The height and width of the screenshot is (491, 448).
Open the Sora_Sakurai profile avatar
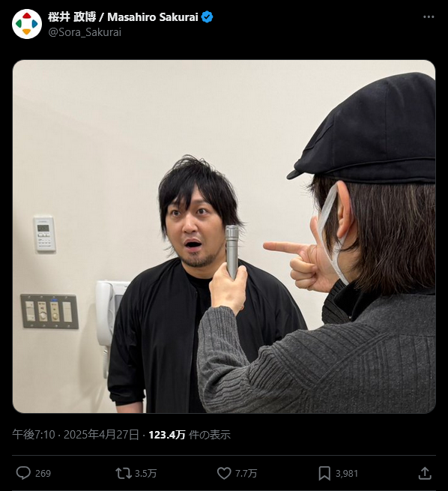click(27, 24)
